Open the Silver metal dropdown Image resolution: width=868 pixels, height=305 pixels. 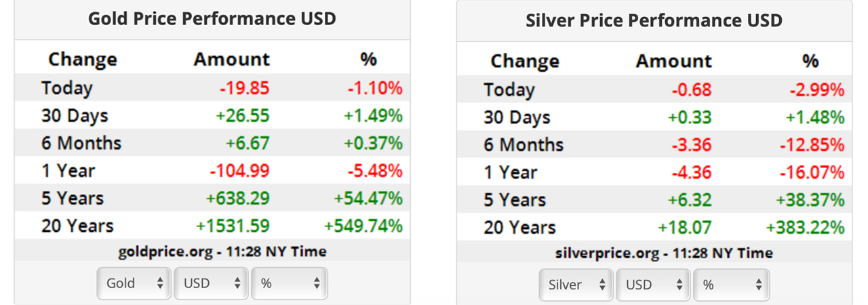point(576,285)
